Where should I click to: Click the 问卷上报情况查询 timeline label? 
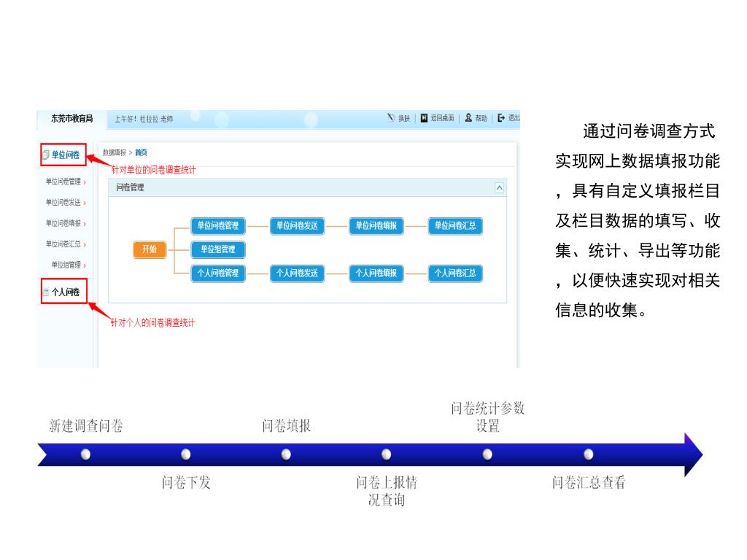pos(387,491)
